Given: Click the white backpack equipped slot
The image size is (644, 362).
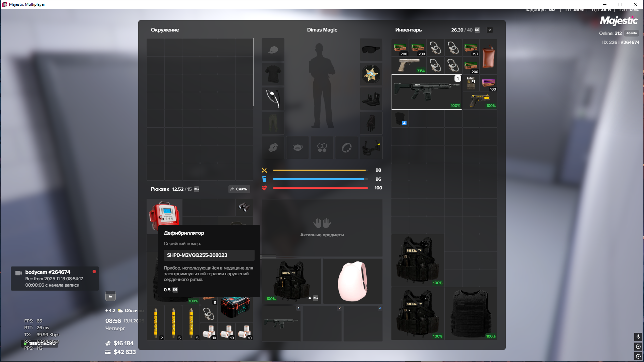Looking at the screenshot, I should point(353,281).
